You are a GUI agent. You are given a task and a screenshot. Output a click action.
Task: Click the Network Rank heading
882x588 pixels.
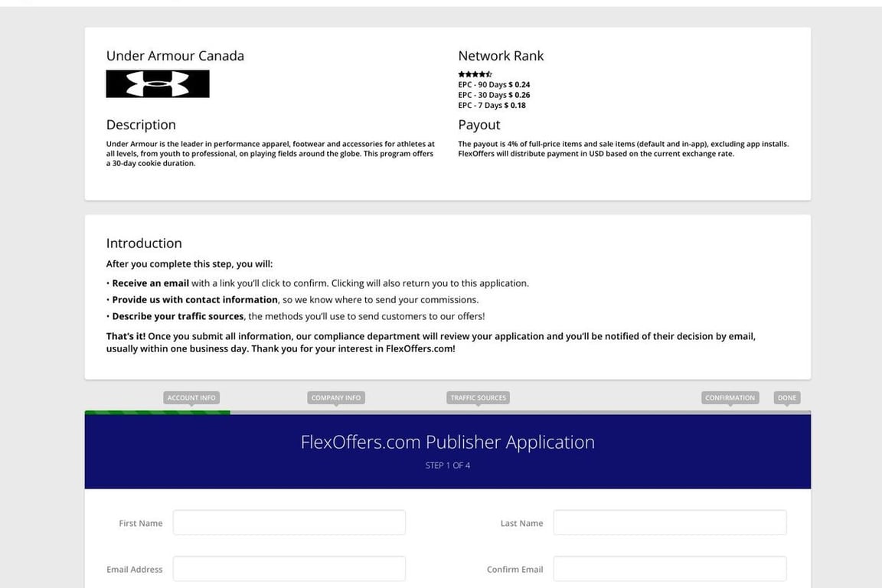coord(501,56)
